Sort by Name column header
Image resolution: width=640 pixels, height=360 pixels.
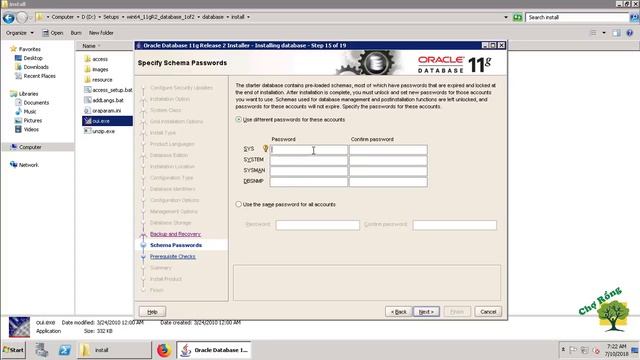(x=89, y=46)
